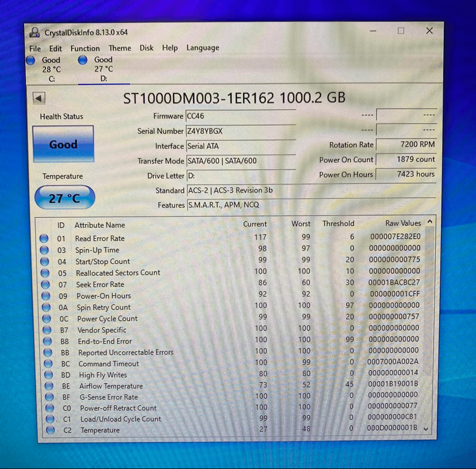The width and height of the screenshot is (476, 469).
Task: Click the status orb for Power Cycle Count
Action: pos(47,318)
